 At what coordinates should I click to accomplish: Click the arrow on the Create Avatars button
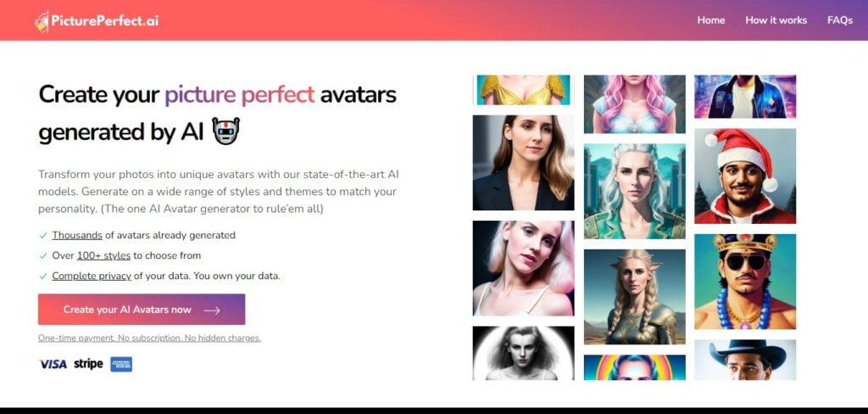point(212,310)
